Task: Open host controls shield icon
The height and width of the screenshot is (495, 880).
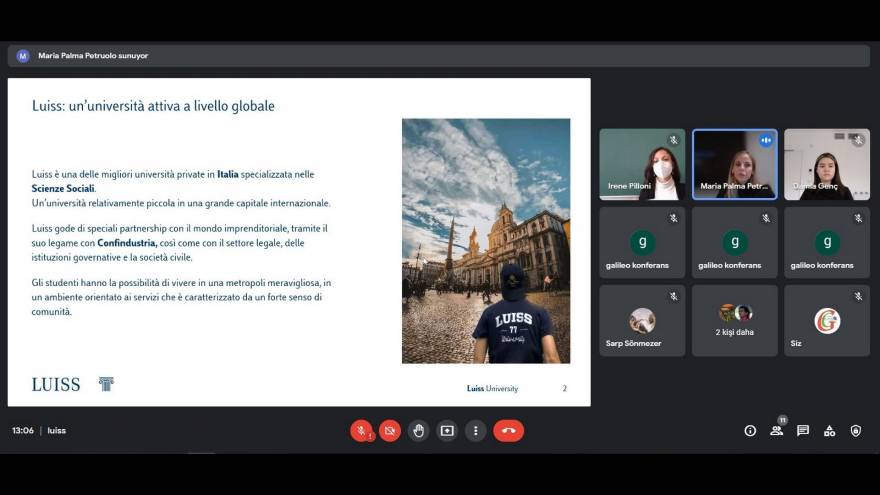Action: [x=855, y=430]
